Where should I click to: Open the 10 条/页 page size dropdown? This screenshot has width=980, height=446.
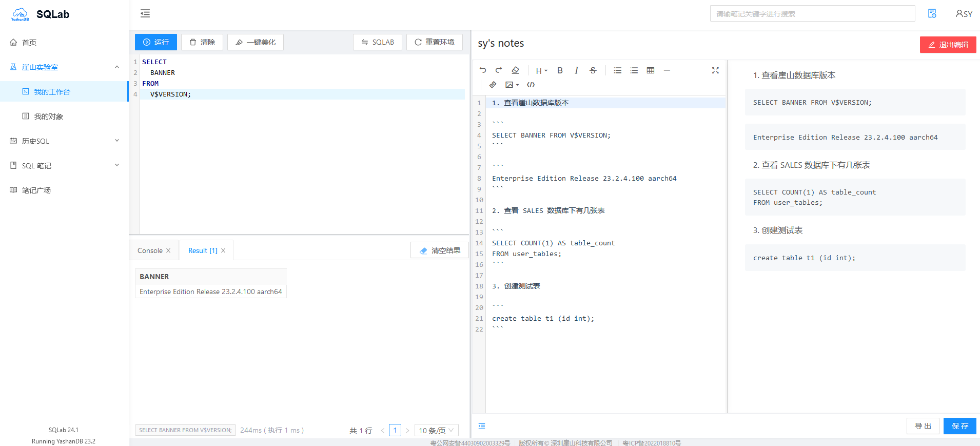pyautogui.click(x=436, y=430)
